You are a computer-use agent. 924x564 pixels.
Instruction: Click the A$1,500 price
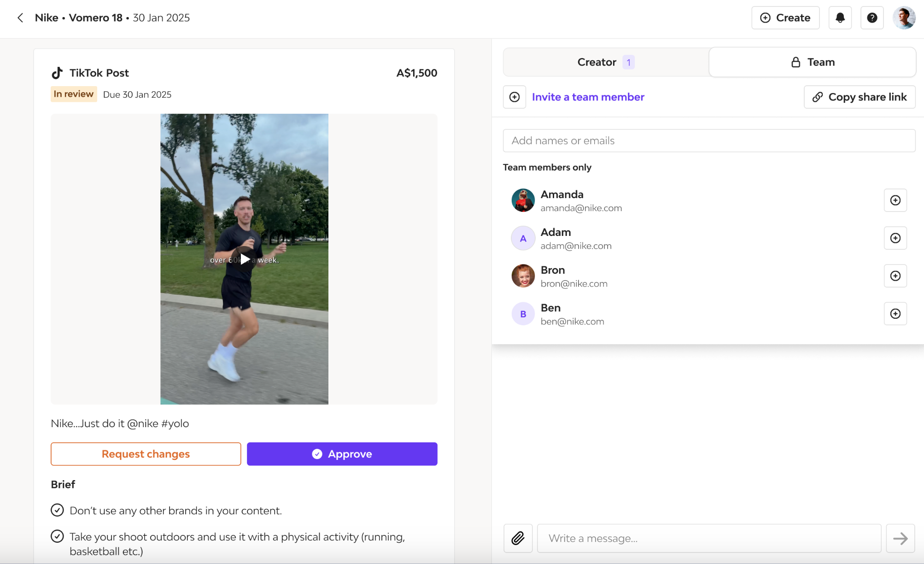(416, 73)
